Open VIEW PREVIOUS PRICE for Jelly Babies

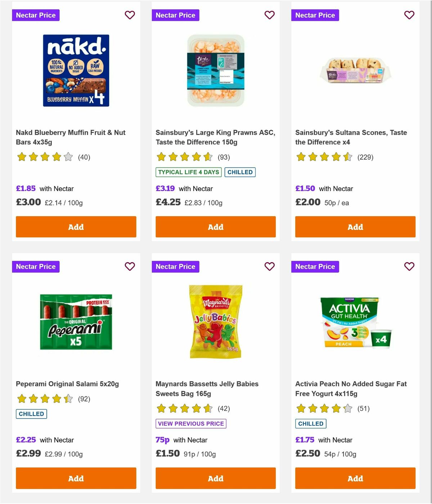[190, 424]
